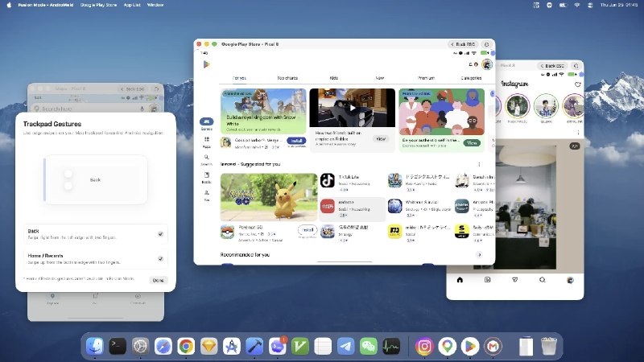Open Instagram search tab
This screenshot has height=362, width=644.
(542, 280)
